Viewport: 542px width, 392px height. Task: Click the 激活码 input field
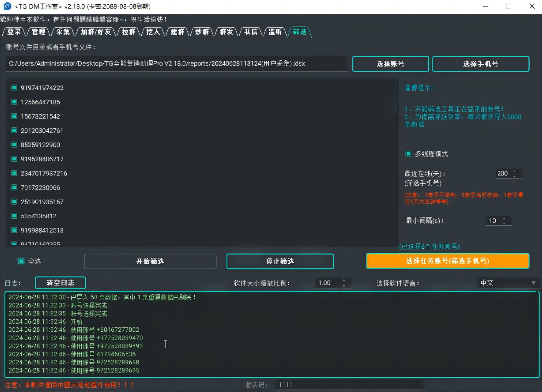(349, 385)
